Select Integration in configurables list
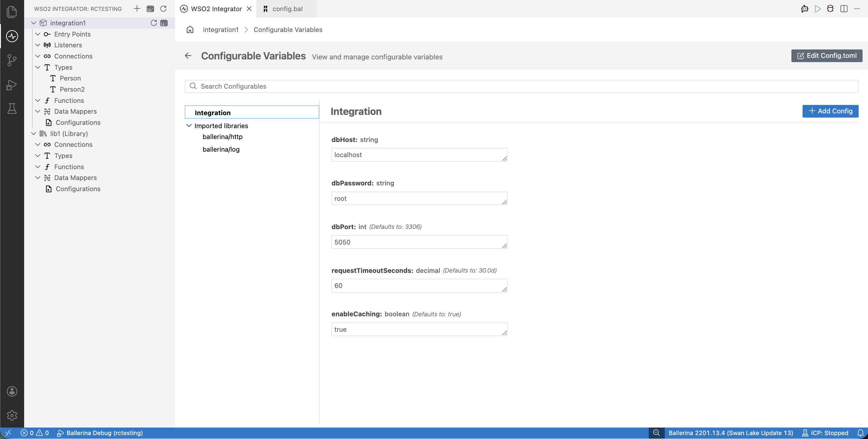This screenshot has width=868, height=439. 252,112
